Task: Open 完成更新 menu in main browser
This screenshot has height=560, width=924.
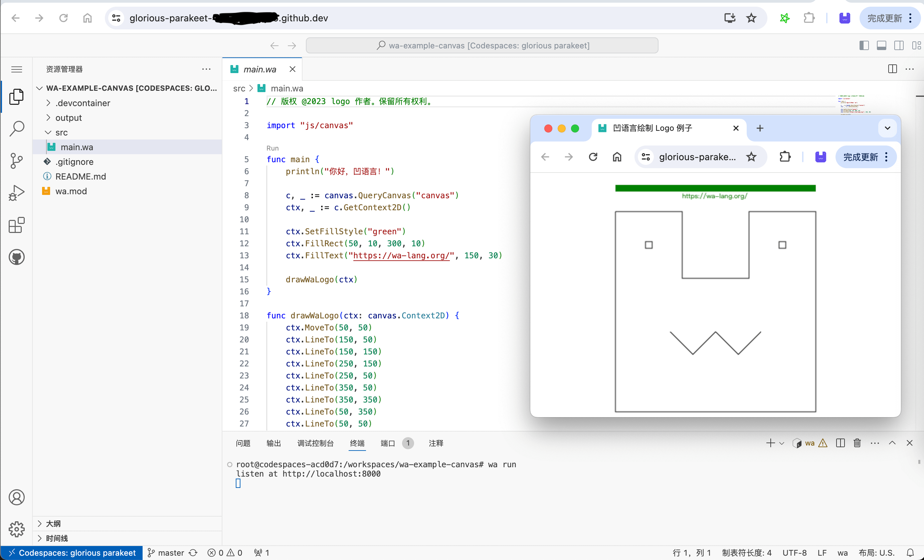Action: [x=890, y=18]
